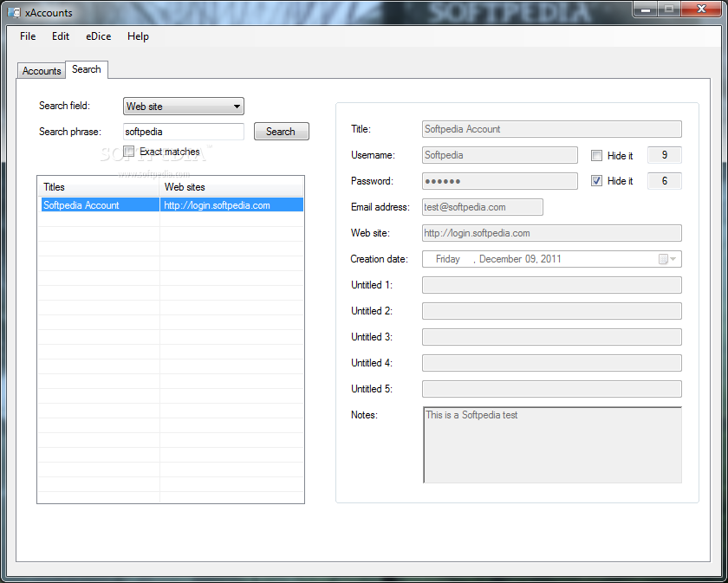
Task: Expand the Search field dropdown
Action: coord(184,107)
